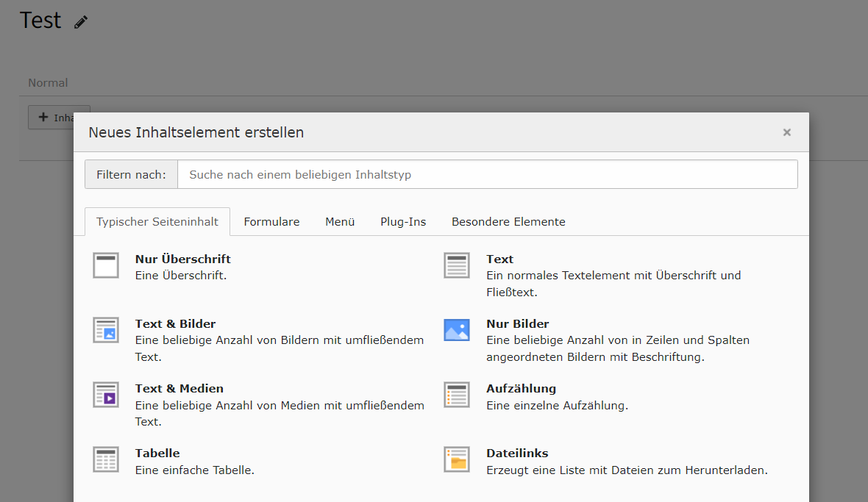Switch to the Formulare tab
Screen dimensions: 868x502
click(272, 222)
